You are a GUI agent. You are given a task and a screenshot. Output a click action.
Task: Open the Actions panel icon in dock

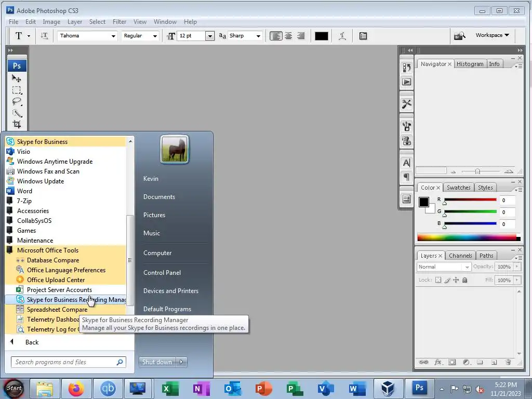coord(406,82)
